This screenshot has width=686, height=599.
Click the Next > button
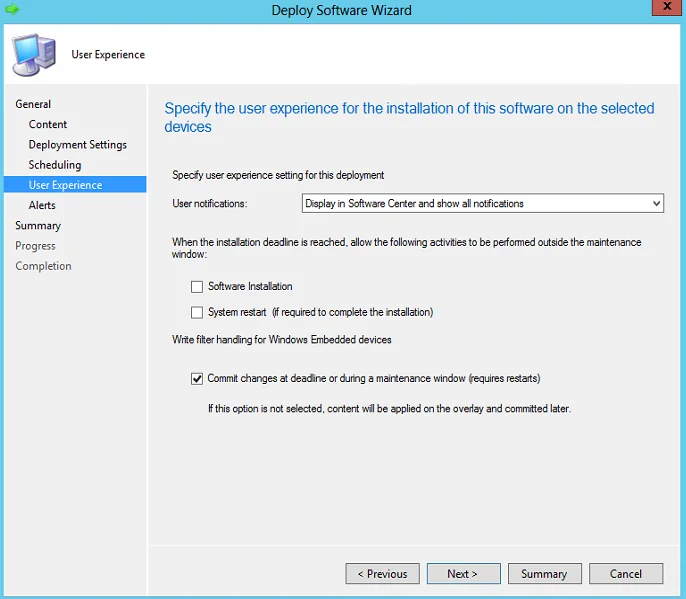[x=463, y=574]
